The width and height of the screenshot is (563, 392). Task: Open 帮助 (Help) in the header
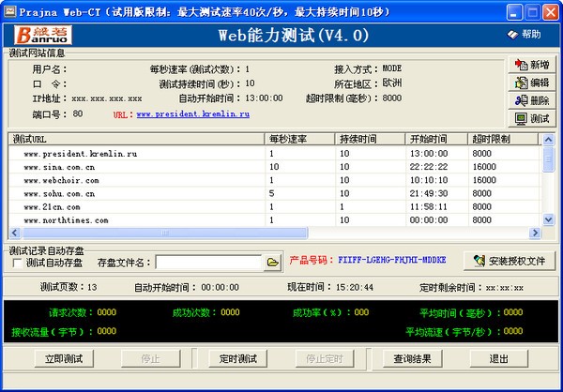[x=525, y=35]
